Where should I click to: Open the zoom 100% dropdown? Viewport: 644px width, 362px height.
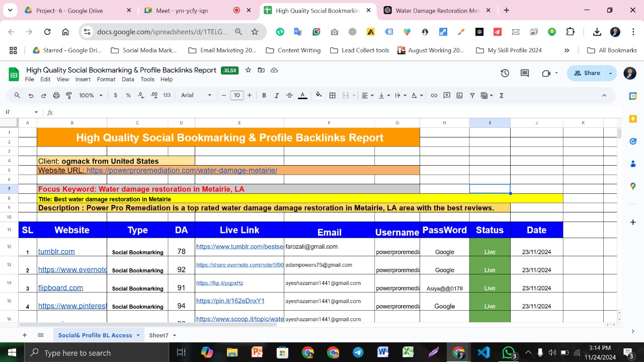point(91,96)
